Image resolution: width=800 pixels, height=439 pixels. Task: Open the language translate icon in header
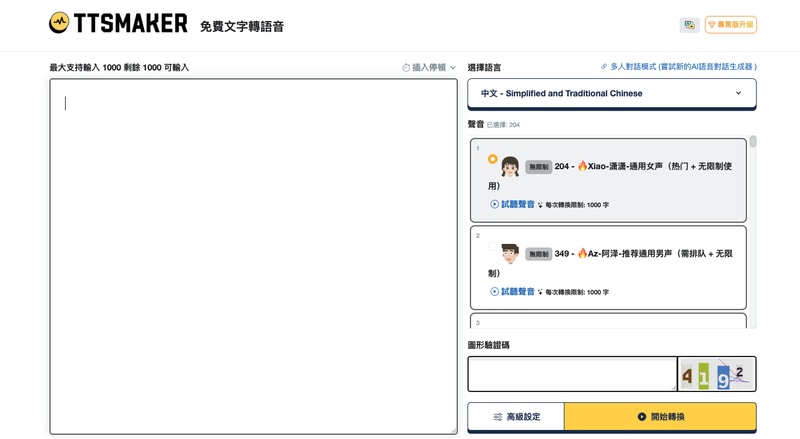[x=689, y=25]
